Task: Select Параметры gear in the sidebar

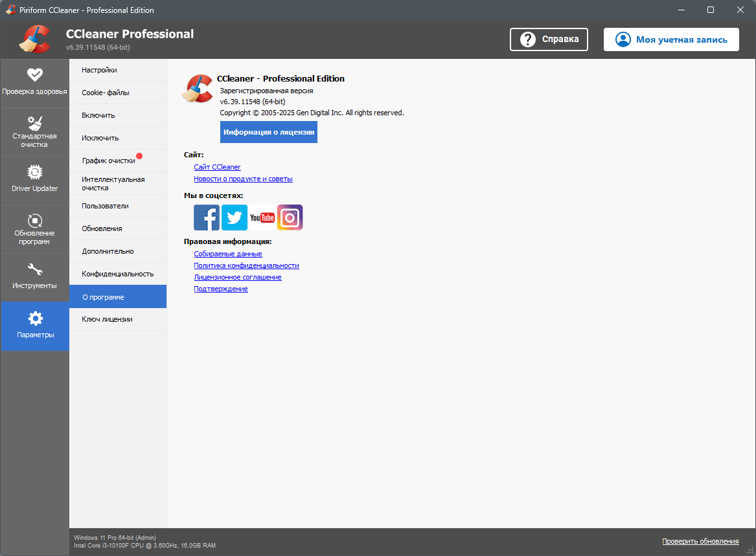Action: click(x=35, y=326)
